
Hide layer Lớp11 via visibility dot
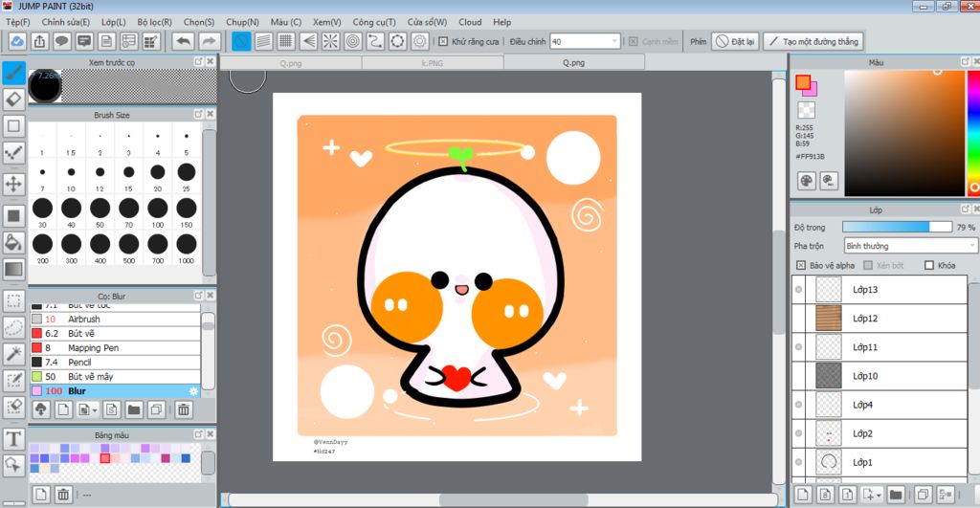tap(799, 346)
